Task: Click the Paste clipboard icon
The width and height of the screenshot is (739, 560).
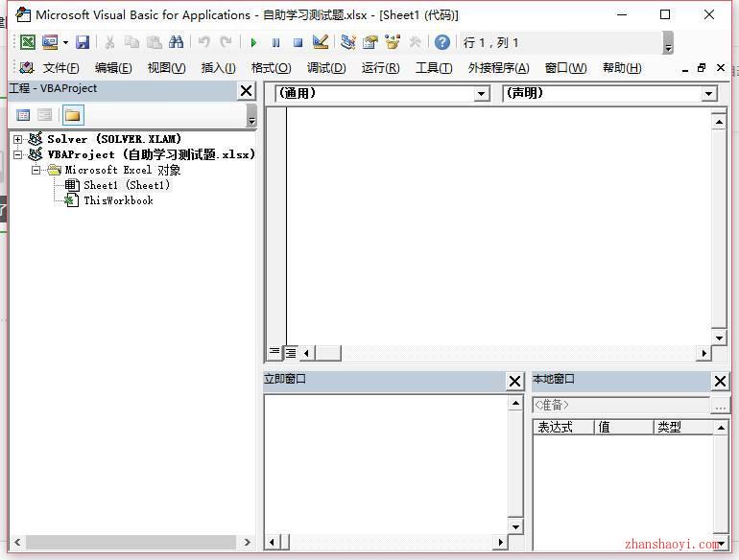Action: (x=155, y=43)
